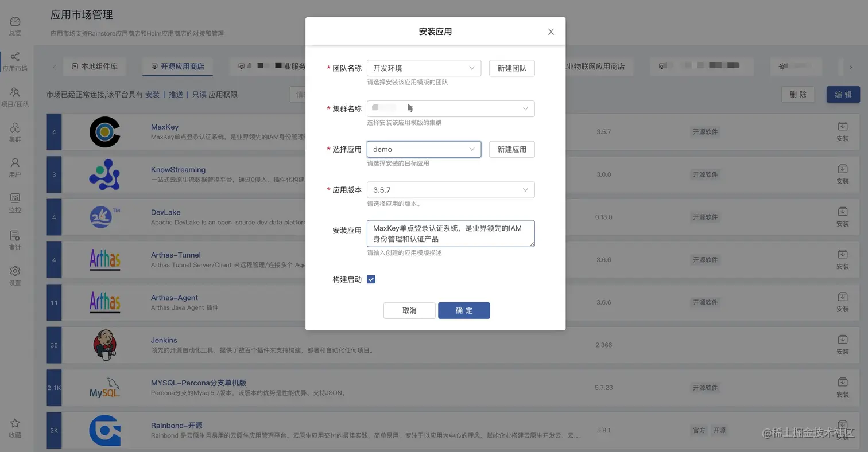The image size is (868, 452).
Task: Switch to the 本地组件库 tab
Action: (x=95, y=67)
